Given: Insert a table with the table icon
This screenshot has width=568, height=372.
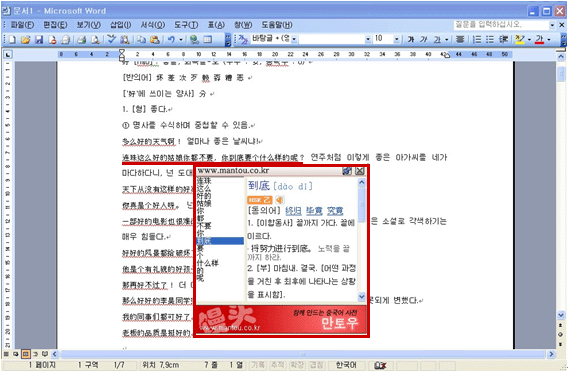Looking at the screenshot, I should [208, 39].
